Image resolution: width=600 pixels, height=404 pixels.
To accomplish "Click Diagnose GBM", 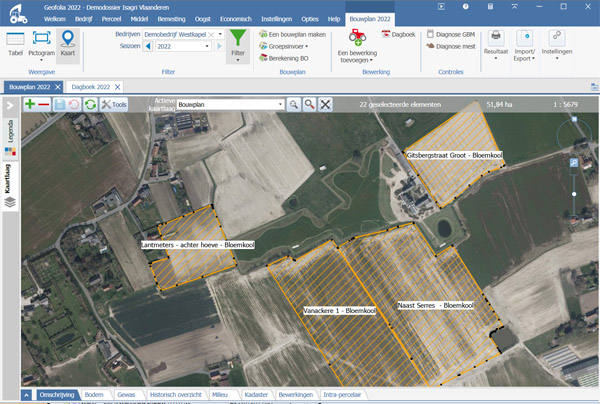I will tap(451, 34).
